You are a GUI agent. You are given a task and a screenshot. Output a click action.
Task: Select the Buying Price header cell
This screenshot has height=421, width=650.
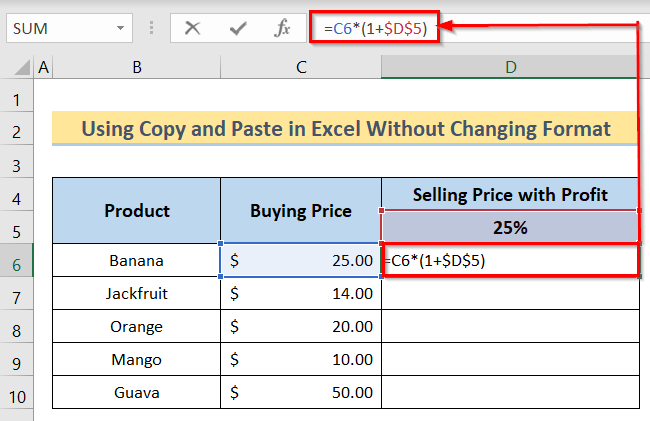[x=301, y=211]
